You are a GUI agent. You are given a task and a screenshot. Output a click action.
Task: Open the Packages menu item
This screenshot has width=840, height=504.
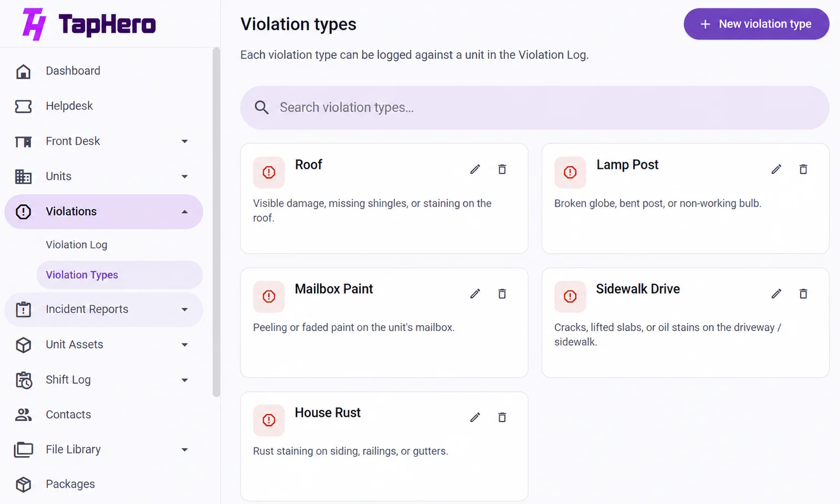pos(104,485)
